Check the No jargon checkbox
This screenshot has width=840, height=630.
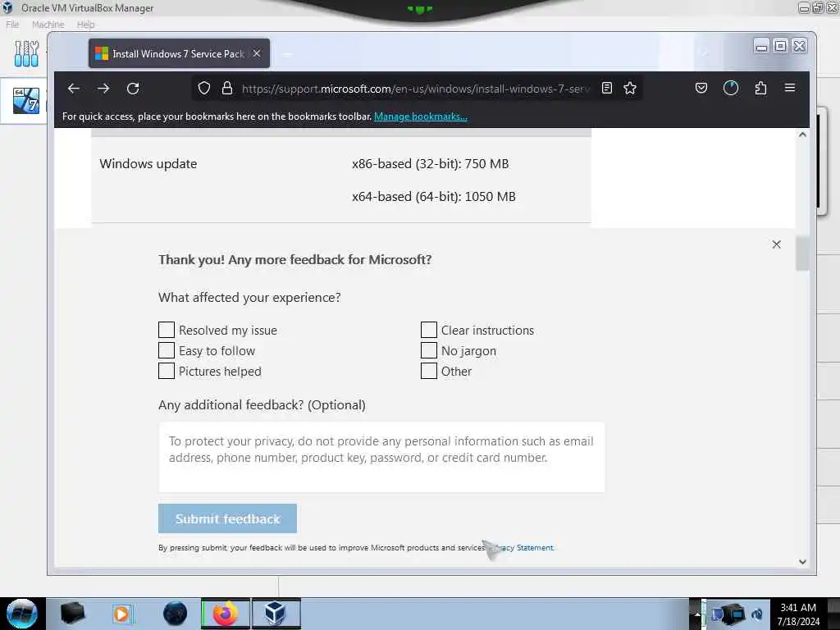coord(428,350)
